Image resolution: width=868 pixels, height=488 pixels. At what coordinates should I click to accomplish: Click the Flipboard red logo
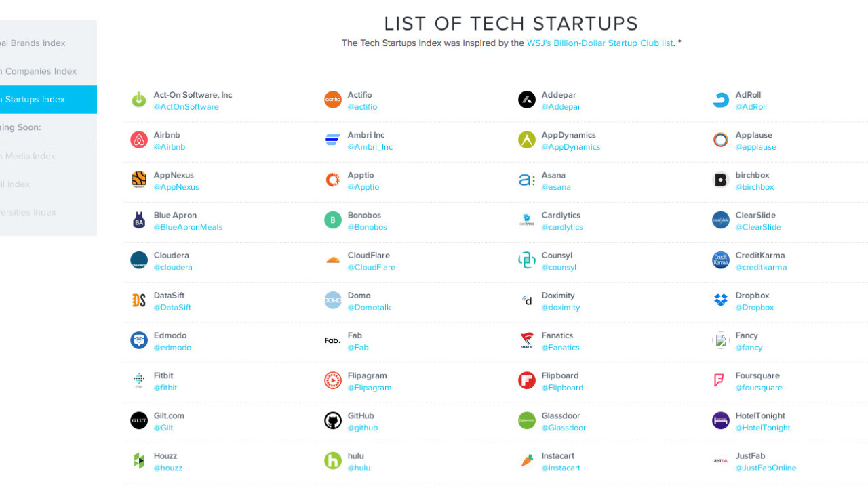(x=527, y=381)
